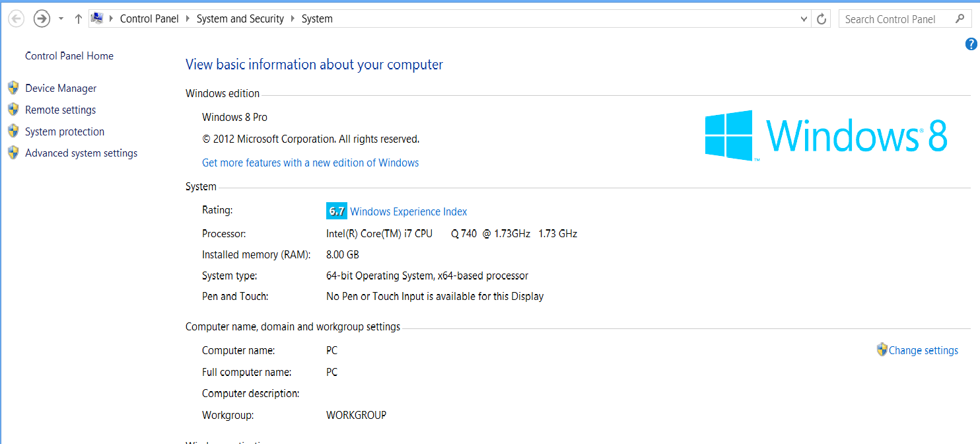Focus the Search Control Panel field
Viewport: 980px width, 444px height.
(895, 19)
